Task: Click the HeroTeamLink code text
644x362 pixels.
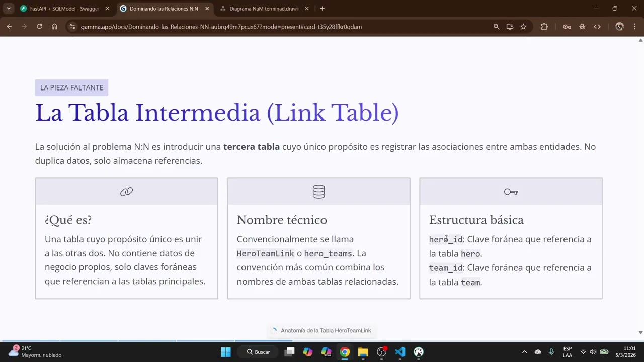Action: pos(265,254)
